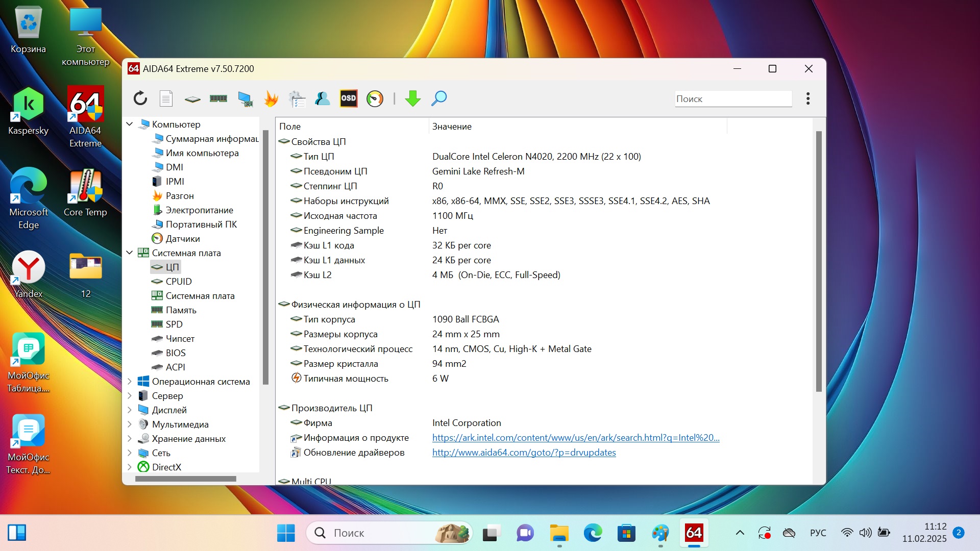980x551 pixels.
Task: Open Электропитание tree item
Action: click(192, 210)
